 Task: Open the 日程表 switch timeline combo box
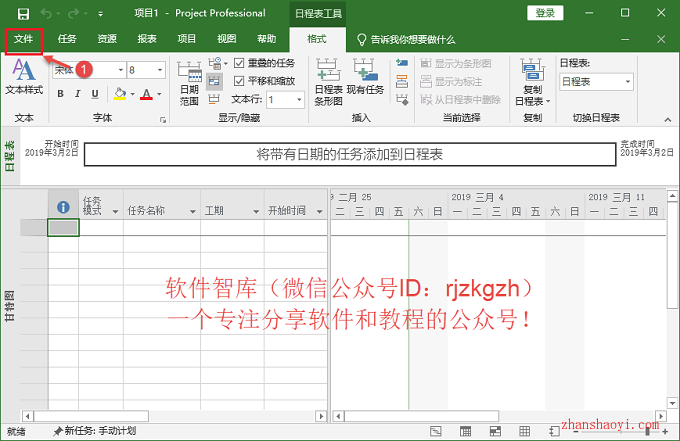click(596, 82)
